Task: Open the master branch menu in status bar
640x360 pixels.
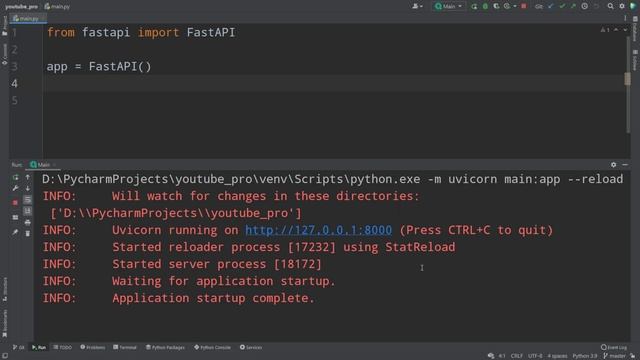Action: (615, 356)
